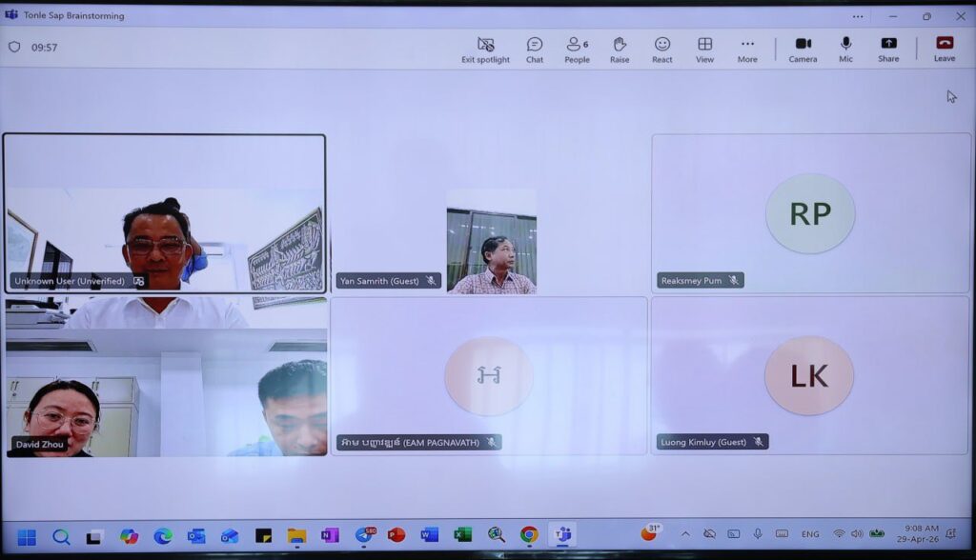Open the View layout dropdown
This screenshot has width=976, height=560.
pos(704,49)
